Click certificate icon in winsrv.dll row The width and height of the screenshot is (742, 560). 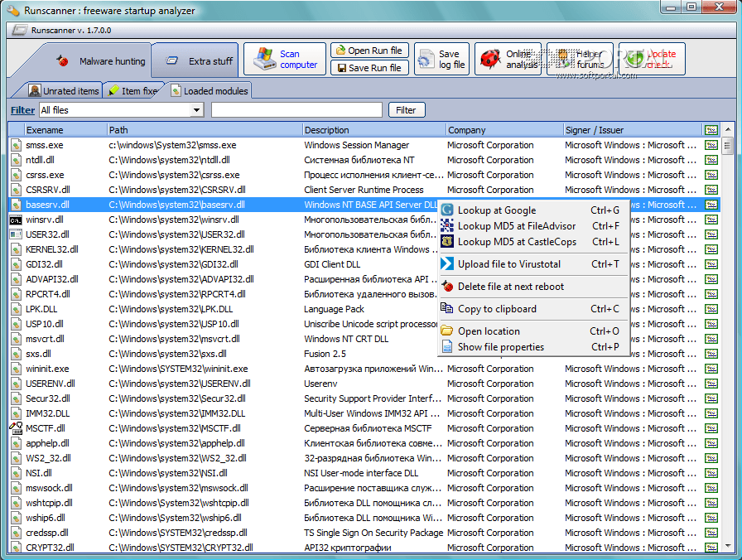pyautogui.click(x=711, y=220)
